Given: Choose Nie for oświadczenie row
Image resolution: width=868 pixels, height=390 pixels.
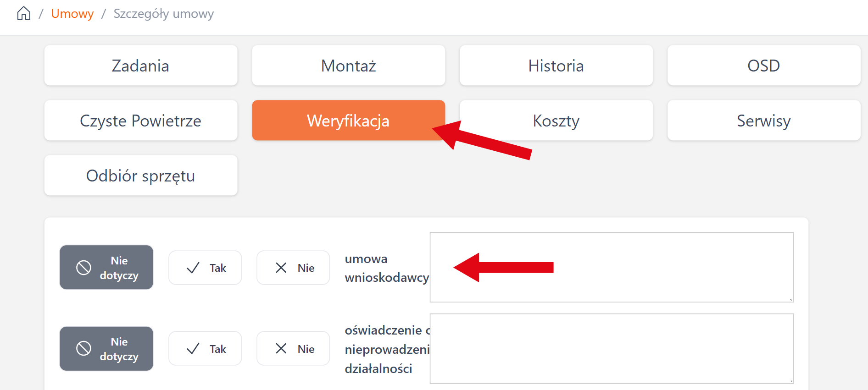Looking at the screenshot, I should pyautogui.click(x=293, y=349).
